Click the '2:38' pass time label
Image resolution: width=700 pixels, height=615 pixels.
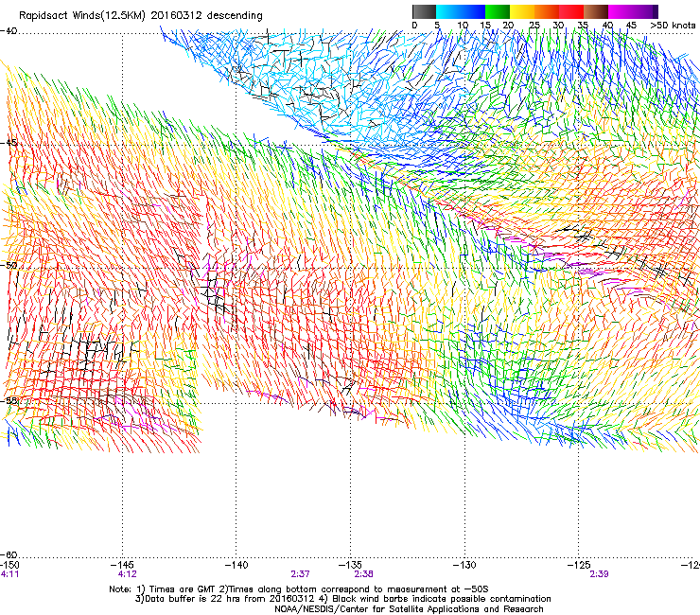(363, 574)
